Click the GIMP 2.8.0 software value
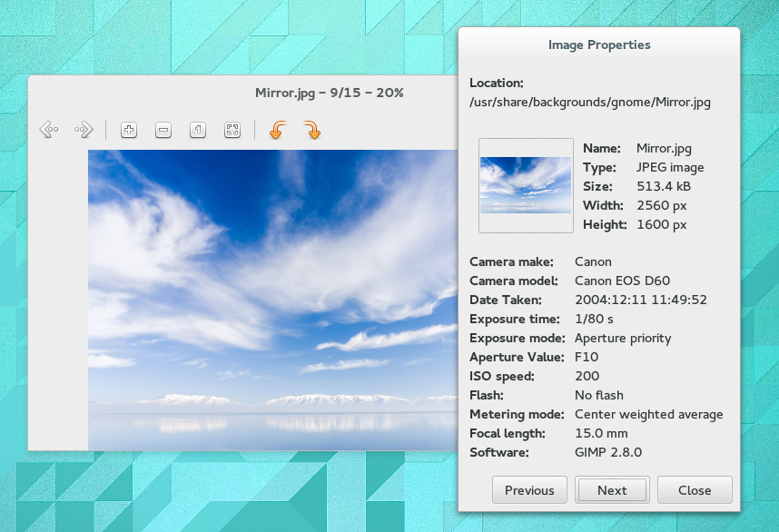This screenshot has width=779, height=532. [x=608, y=452]
